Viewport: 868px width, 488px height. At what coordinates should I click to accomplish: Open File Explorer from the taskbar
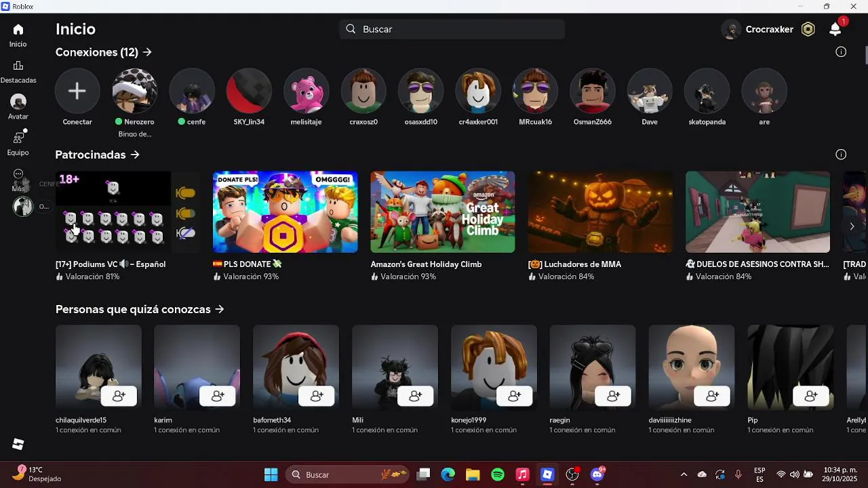473,474
